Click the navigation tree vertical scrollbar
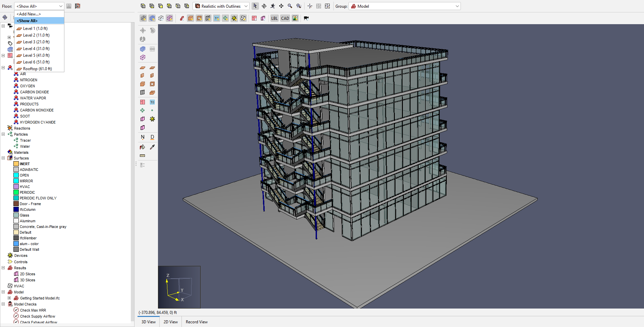This screenshot has height=327, width=644. click(132, 171)
